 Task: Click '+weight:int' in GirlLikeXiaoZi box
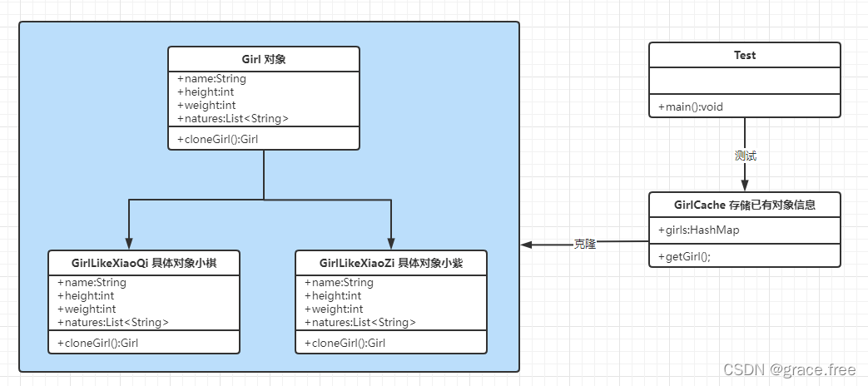coord(334,309)
